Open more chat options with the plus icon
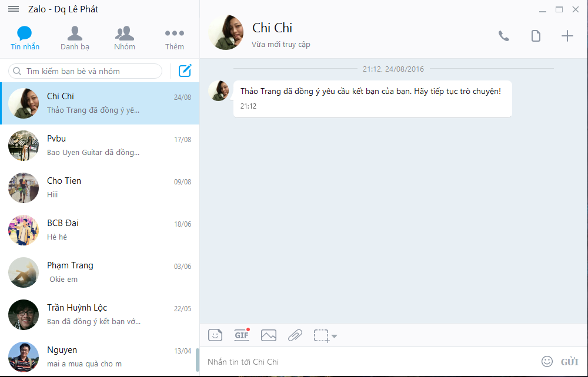588x377 pixels. coord(567,35)
